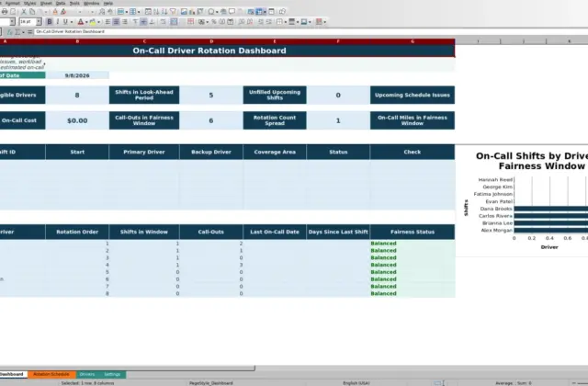The image size is (588, 386).
Task: Click the Clear Direct Formatting icon
Action: (x=63, y=12)
